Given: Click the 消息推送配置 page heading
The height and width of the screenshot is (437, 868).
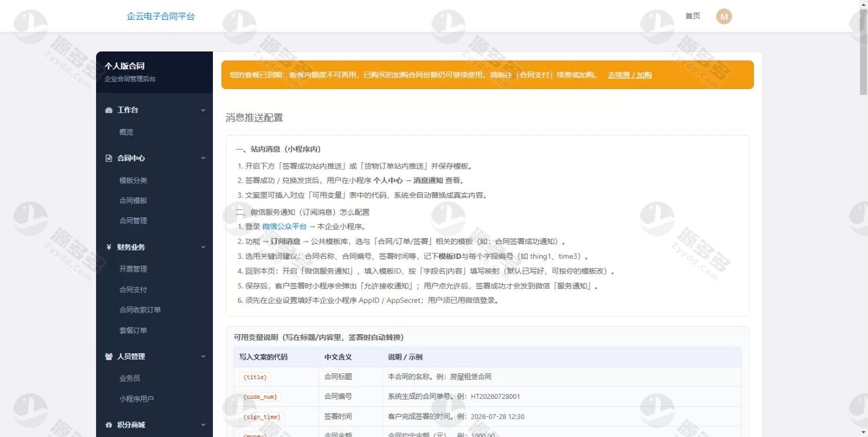Looking at the screenshot, I should tap(254, 118).
